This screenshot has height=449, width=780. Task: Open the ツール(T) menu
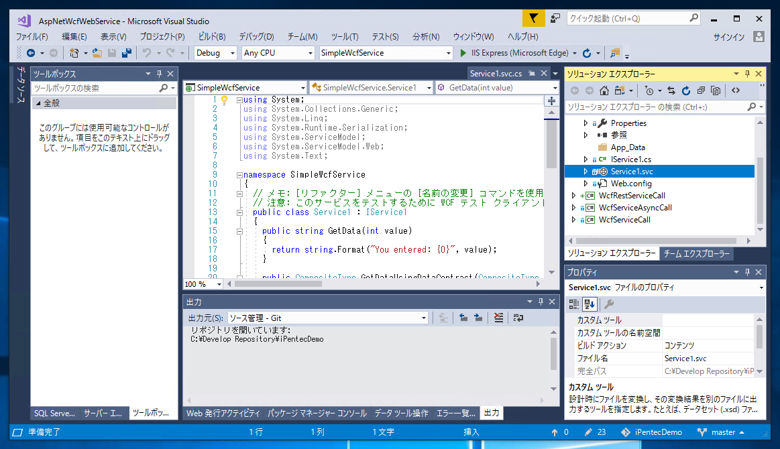(x=345, y=37)
